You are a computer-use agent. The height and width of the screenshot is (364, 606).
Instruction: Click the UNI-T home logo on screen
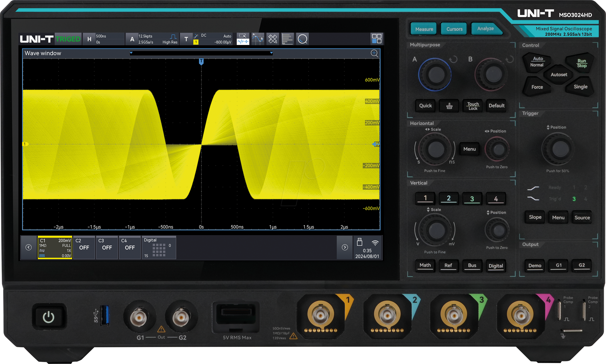(36, 39)
